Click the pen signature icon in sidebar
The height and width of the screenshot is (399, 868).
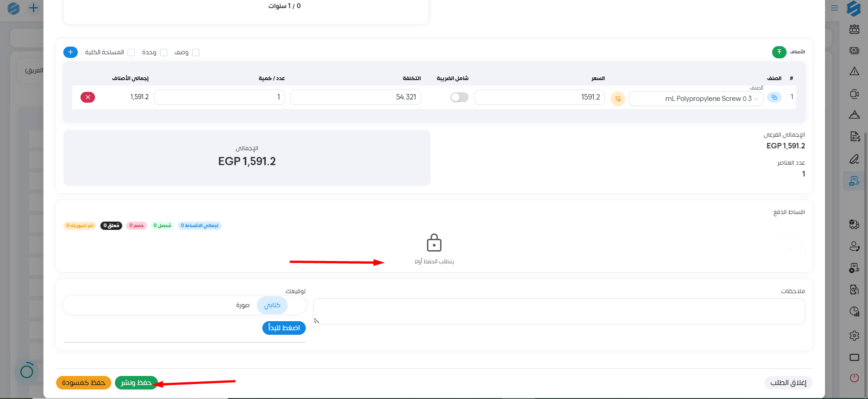854,159
